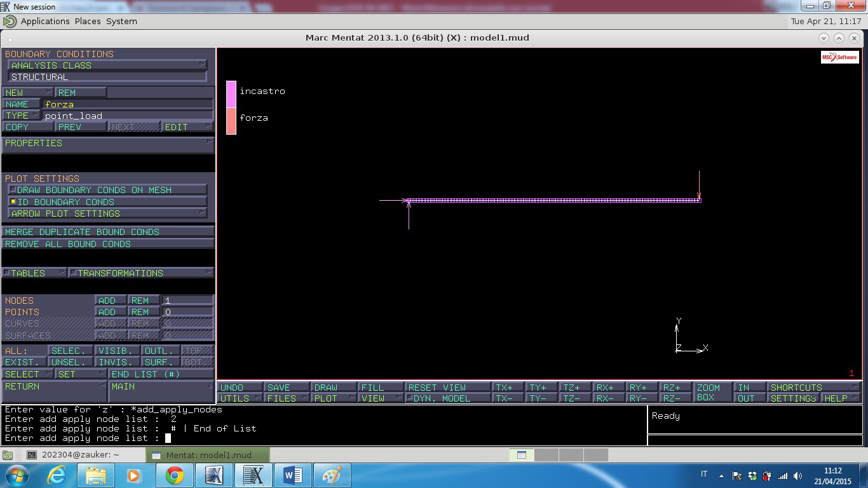Click MERGE DUPLICATE BOUND CONDS
The width and height of the screenshot is (868, 488).
(108, 232)
